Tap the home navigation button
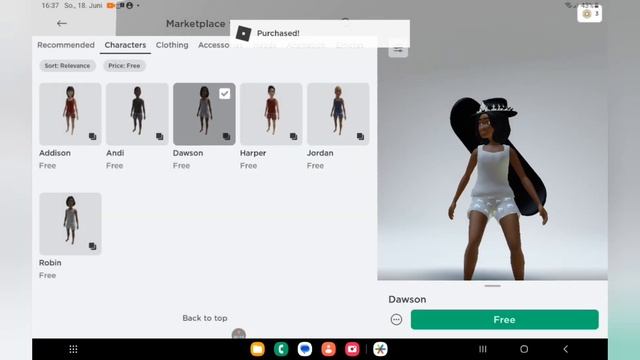 524,349
